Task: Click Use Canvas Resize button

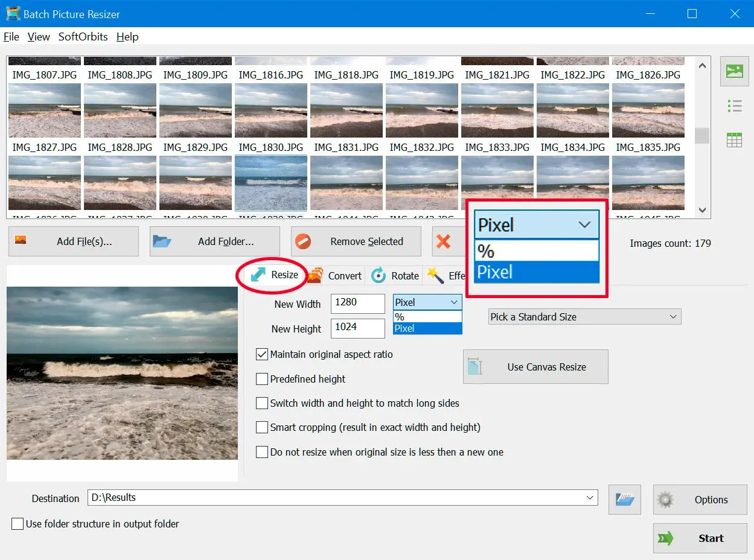Action: point(535,367)
